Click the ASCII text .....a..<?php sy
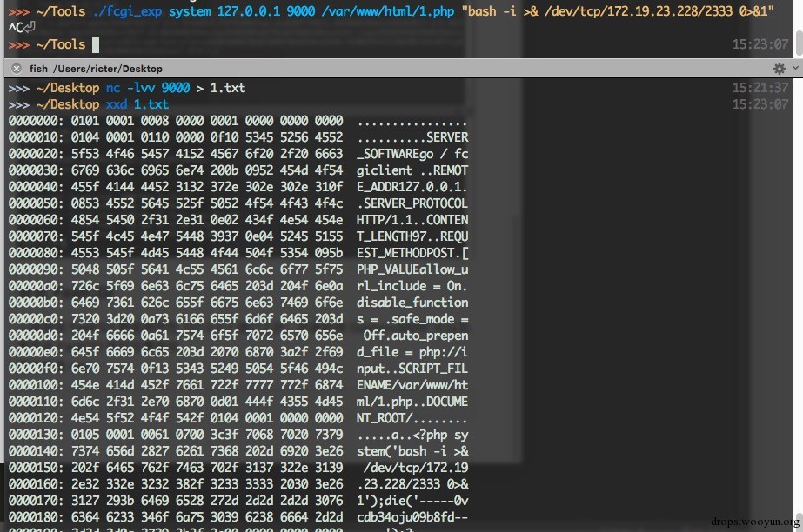The image size is (803, 532). click(412, 435)
